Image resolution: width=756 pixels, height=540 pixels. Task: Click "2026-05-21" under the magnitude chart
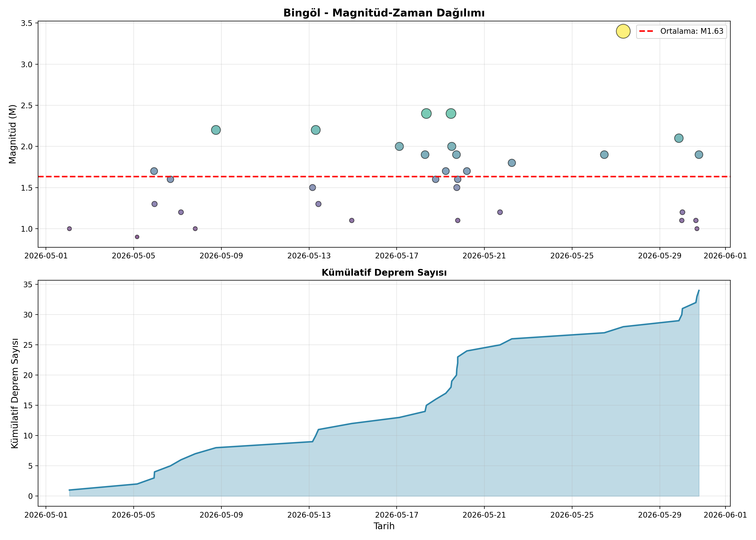click(x=484, y=256)
